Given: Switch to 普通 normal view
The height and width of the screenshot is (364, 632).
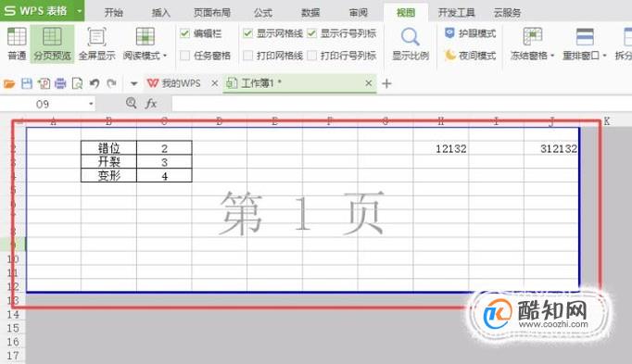Looking at the screenshot, I should click(x=17, y=44).
